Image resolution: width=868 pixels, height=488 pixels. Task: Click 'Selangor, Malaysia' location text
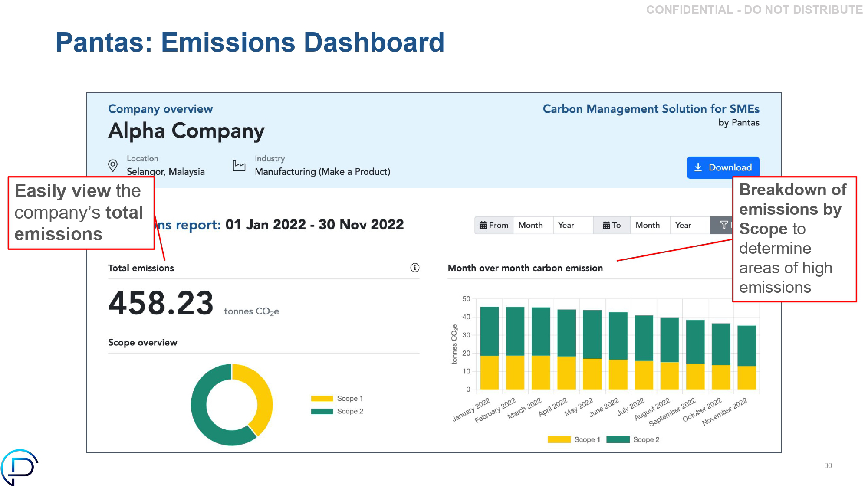(x=165, y=172)
